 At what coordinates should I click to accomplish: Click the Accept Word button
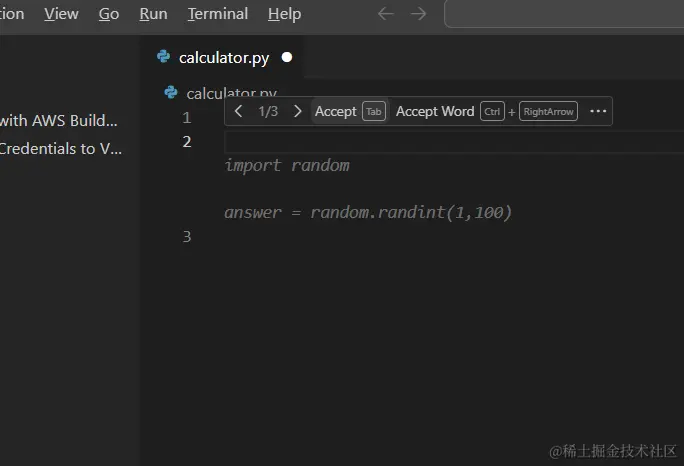point(486,111)
